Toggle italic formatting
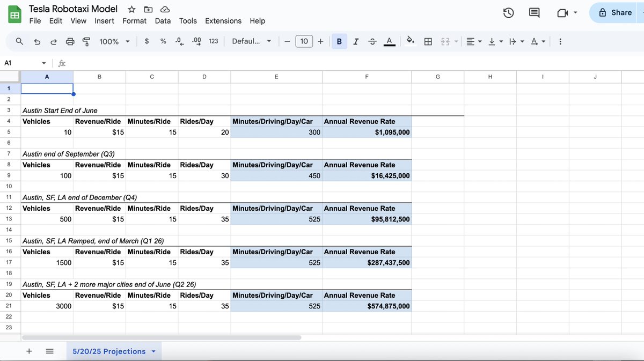The height and width of the screenshot is (361, 644). 356,41
